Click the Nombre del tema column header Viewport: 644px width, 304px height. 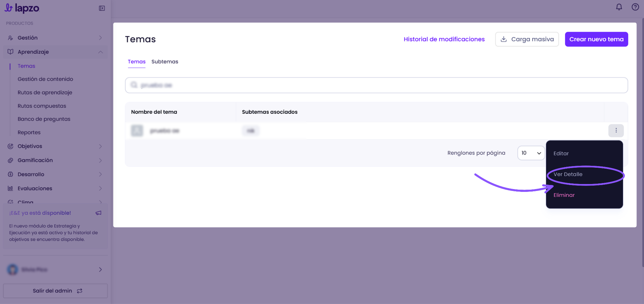tap(154, 112)
